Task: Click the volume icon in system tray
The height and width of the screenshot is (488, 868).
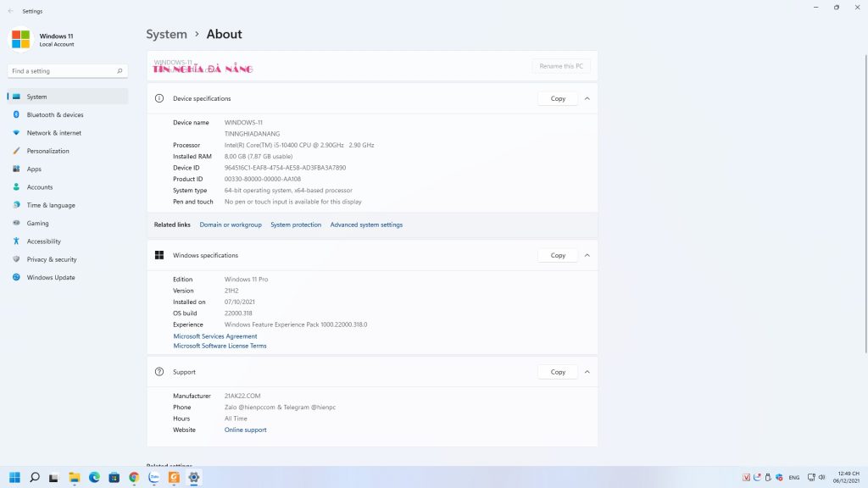Action: click(822, 478)
